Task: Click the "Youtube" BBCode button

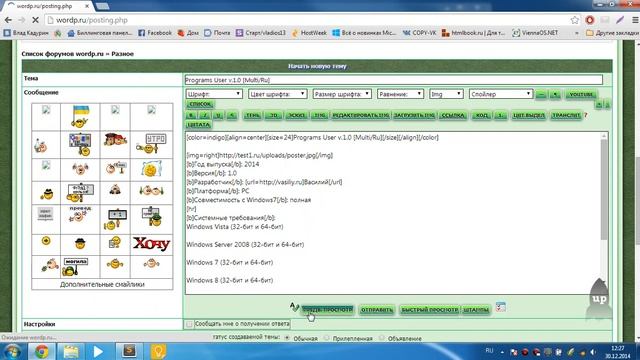Action: pyautogui.click(x=581, y=94)
